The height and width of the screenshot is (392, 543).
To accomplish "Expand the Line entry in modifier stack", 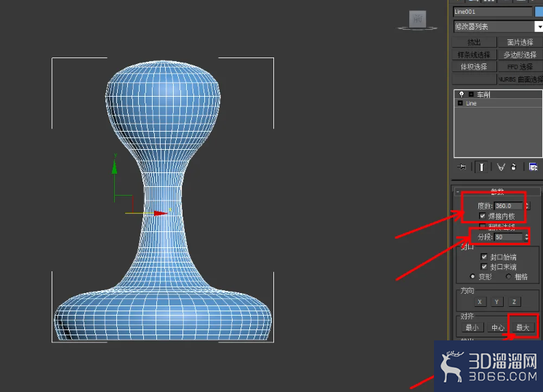I will [460, 103].
